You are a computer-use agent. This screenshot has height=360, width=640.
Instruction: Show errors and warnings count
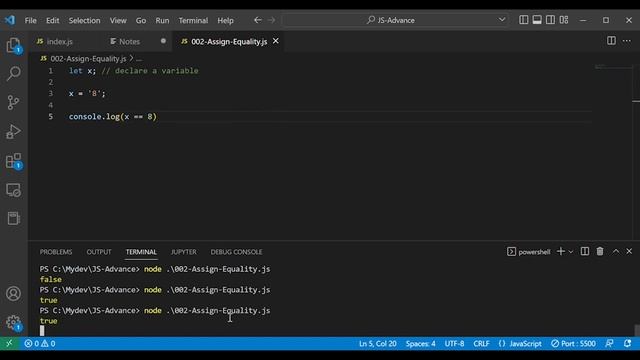point(40,344)
